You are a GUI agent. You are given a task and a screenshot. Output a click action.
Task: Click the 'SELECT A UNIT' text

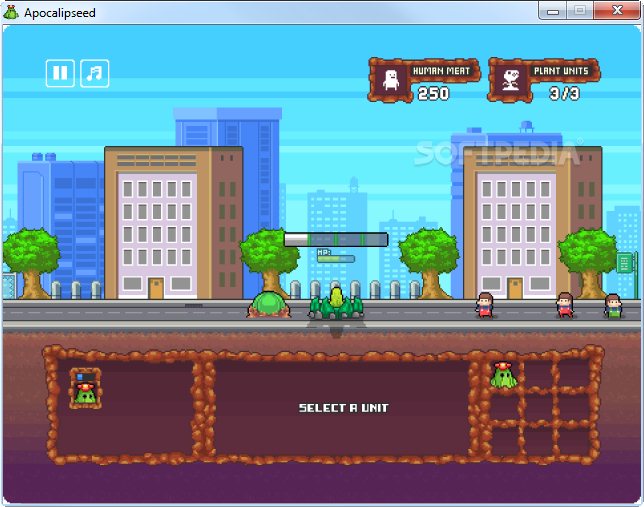[x=343, y=408]
